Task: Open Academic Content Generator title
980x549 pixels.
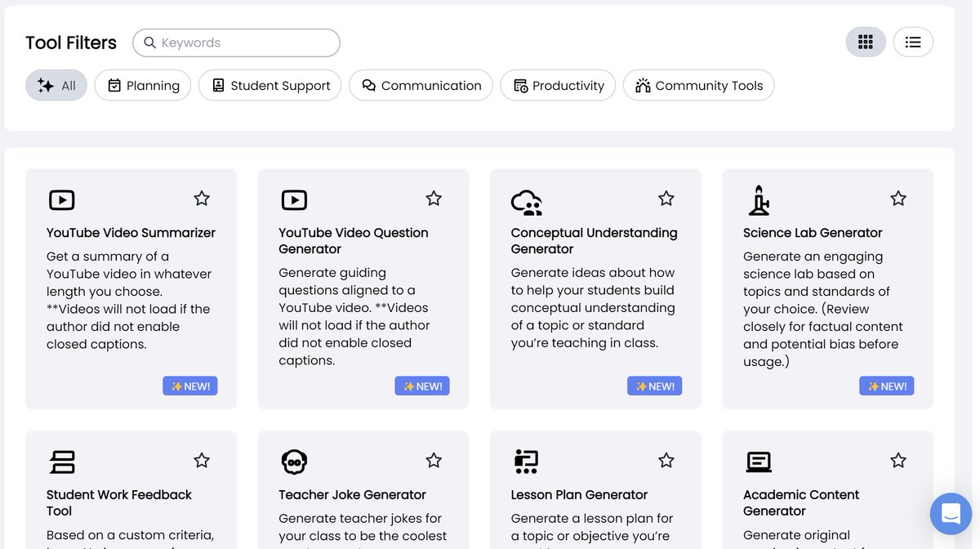Action: click(801, 502)
